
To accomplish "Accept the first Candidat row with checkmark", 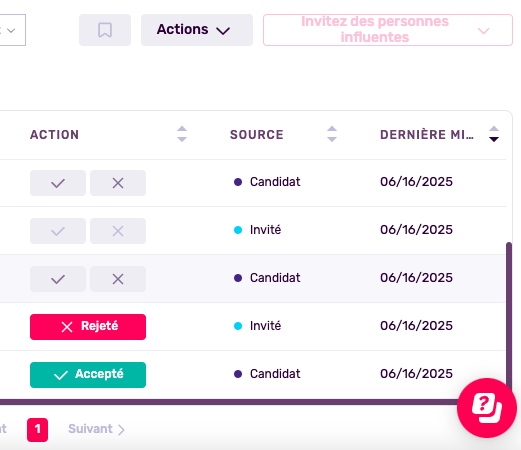I will (x=58, y=183).
